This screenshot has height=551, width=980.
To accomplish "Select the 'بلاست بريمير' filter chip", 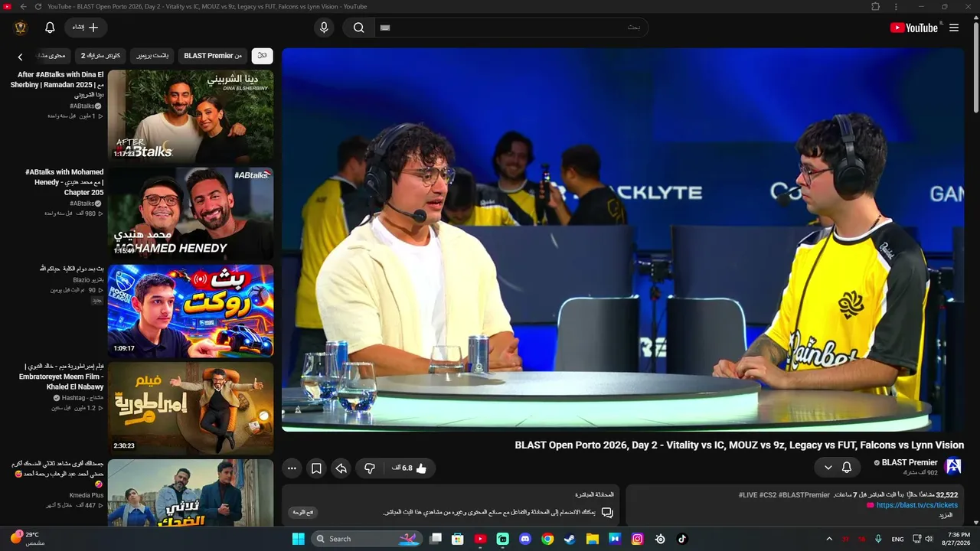I will [152, 56].
